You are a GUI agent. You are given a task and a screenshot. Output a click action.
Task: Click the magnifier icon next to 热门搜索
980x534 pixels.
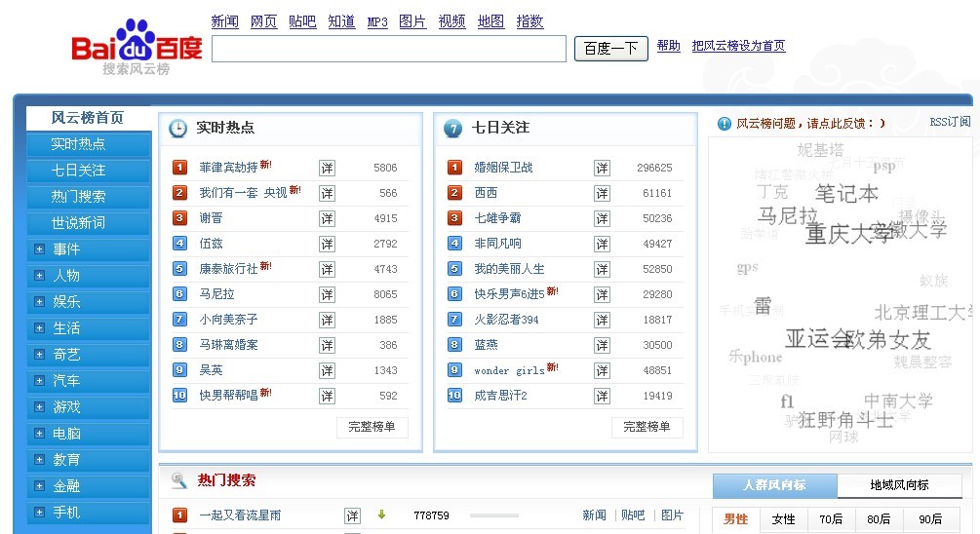pyautogui.click(x=178, y=479)
